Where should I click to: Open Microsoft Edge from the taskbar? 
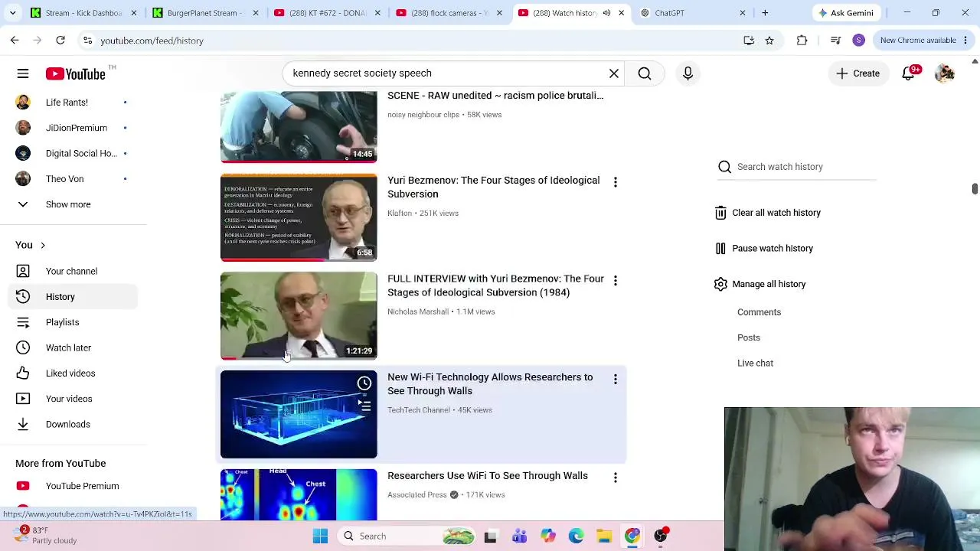(x=576, y=536)
